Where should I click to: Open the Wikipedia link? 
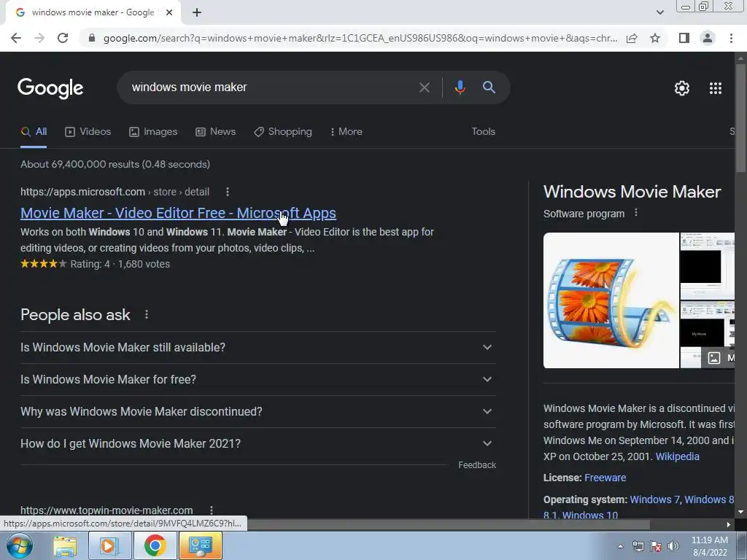click(678, 456)
